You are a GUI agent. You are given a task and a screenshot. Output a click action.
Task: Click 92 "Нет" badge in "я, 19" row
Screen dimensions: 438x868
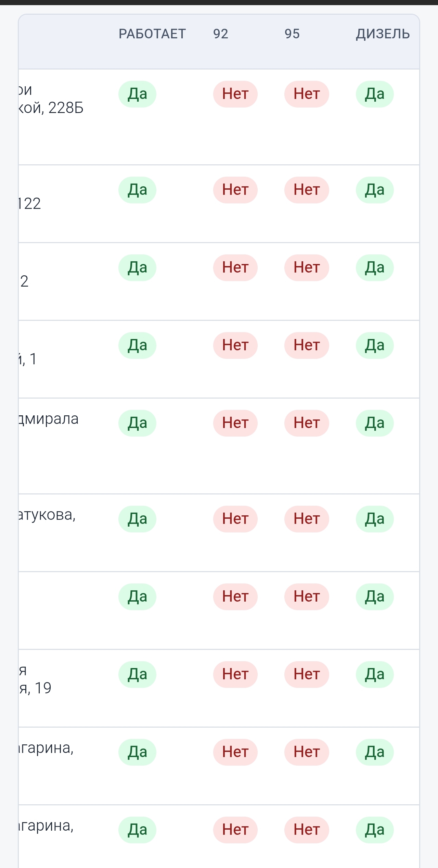pyautogui.click(x=235, y=674)
